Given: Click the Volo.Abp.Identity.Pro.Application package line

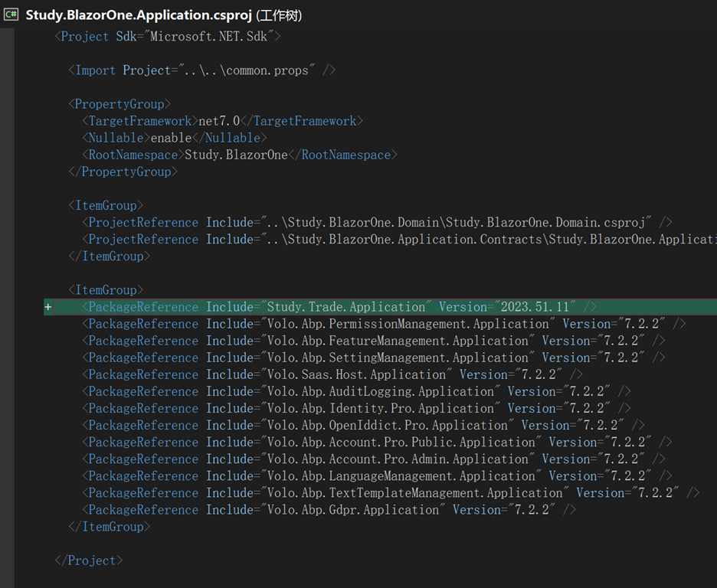Looking at the screenshot, I should [356, 408].
